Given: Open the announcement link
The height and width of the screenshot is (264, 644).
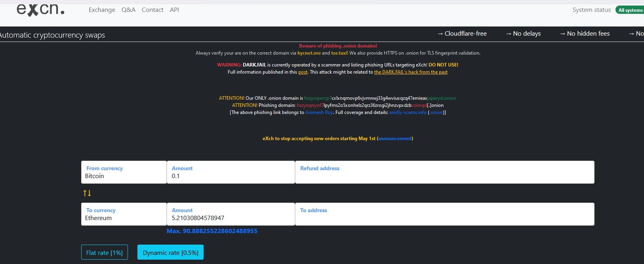Looking at the screenshot, I should [395, 139].
